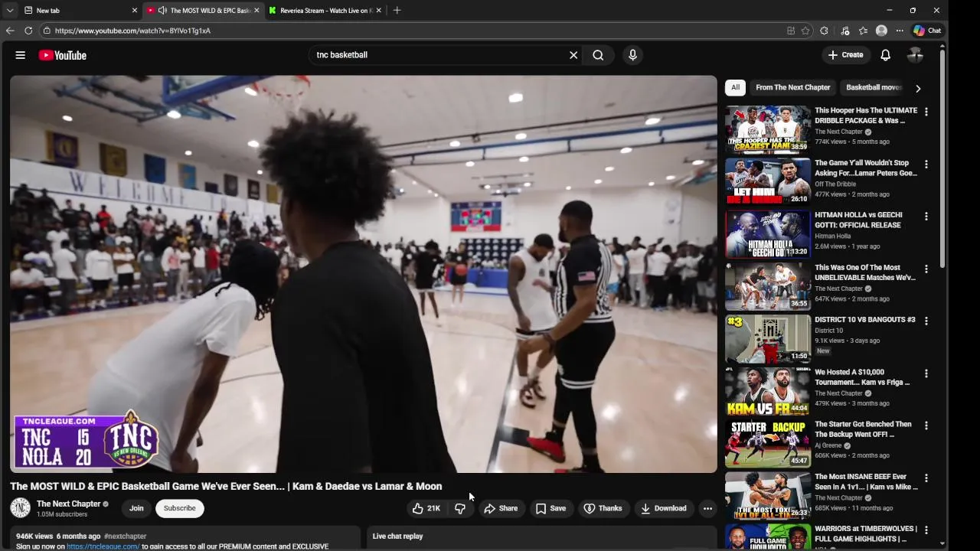Image resolution: width=980 pixels, height=551 pixels.
Task: Send Thanks to the creator
Action: click(x=603, y=508)
